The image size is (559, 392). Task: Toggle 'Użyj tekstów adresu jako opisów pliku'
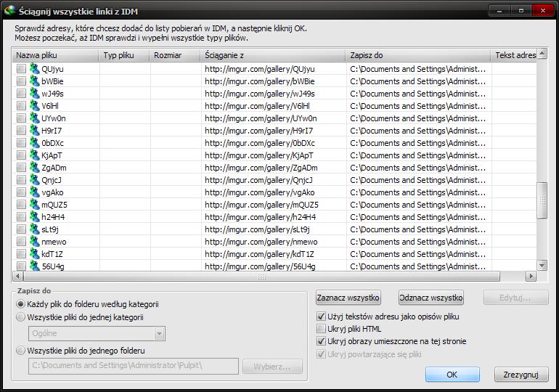321,317
